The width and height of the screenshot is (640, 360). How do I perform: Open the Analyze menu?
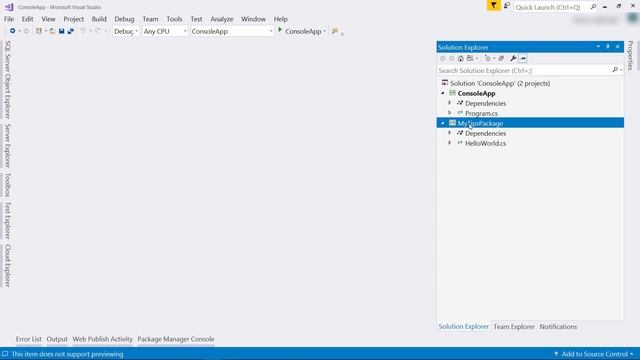[222, 19]
